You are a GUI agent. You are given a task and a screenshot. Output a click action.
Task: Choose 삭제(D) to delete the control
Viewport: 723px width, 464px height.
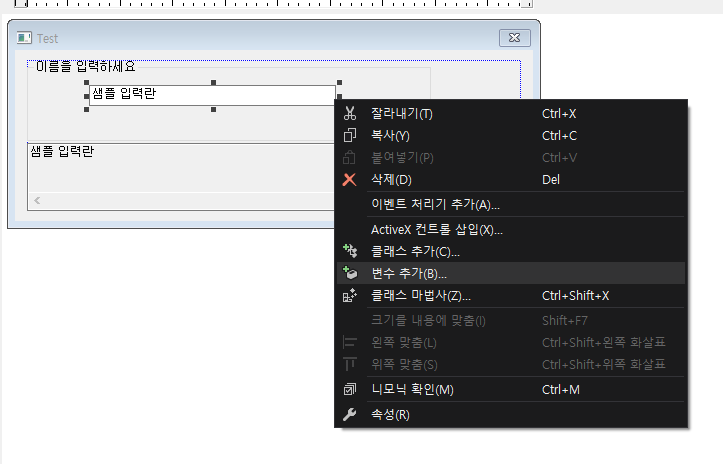pos(510,179)
